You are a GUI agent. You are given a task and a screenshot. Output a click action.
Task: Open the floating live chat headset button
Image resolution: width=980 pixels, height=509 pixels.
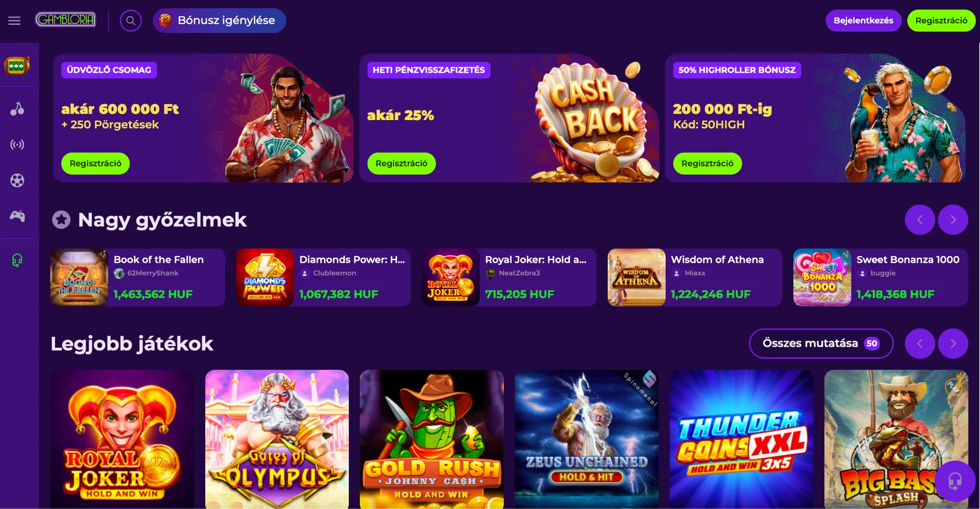click(x=955, y=481)
